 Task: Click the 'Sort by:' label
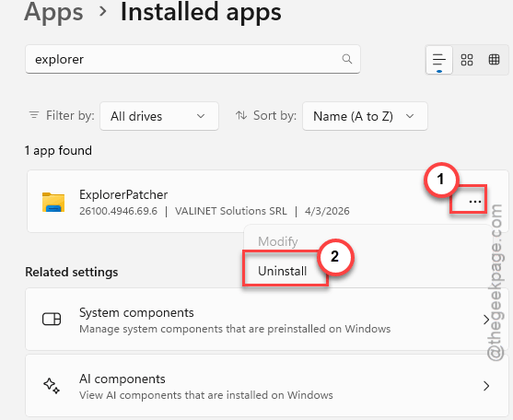[274, 115]
